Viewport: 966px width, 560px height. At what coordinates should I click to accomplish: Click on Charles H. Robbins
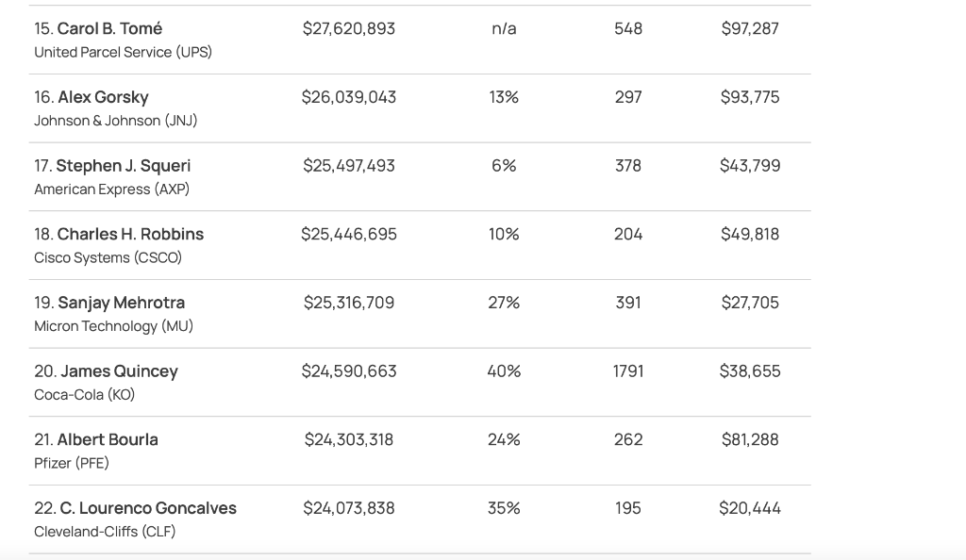point(130,234)
